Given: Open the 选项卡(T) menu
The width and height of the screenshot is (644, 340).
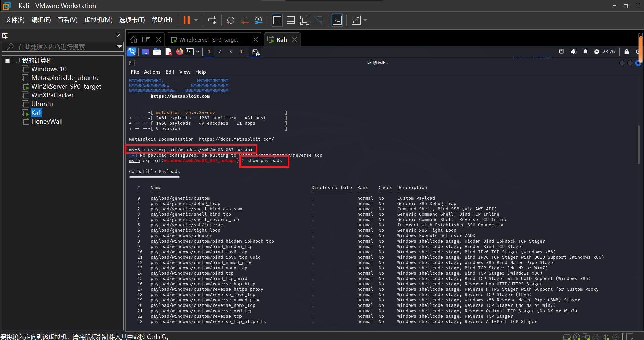Looking at the screenshot, I should pyautogui.click(x=132, y=20).
